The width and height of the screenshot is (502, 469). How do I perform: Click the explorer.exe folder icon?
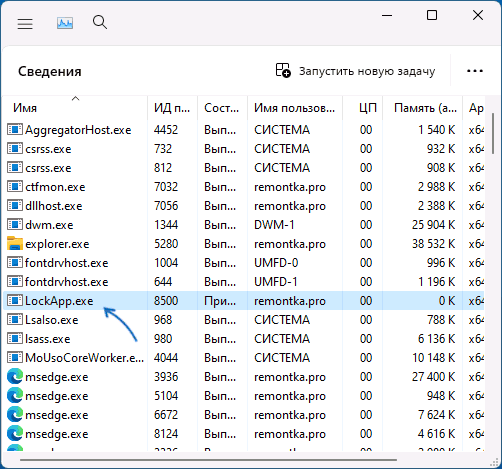(15, 243)
